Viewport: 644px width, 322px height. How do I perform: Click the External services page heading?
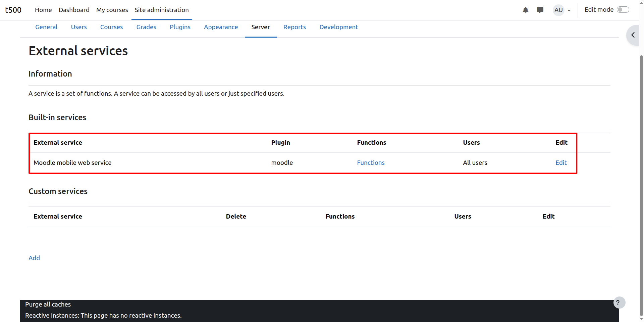pyautogui.click(x=78, y=51)
